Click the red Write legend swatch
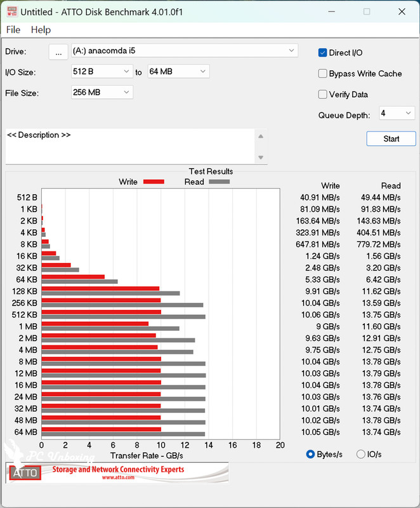 154,182
